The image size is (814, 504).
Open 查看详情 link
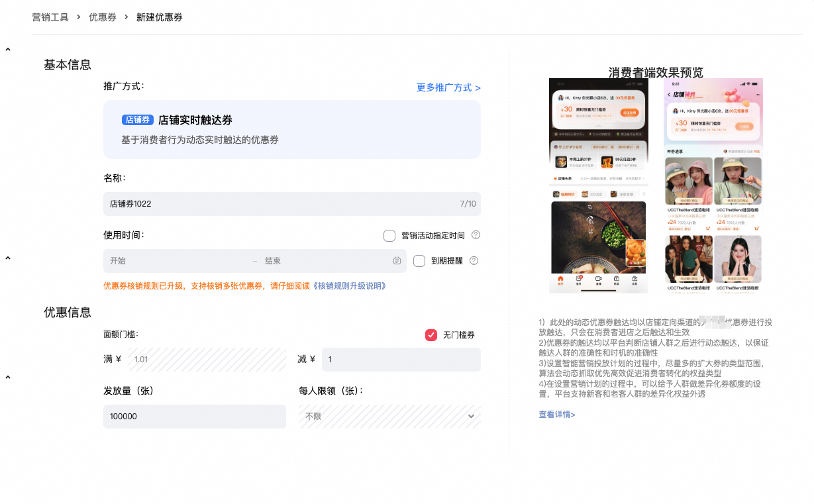[557, 415]
